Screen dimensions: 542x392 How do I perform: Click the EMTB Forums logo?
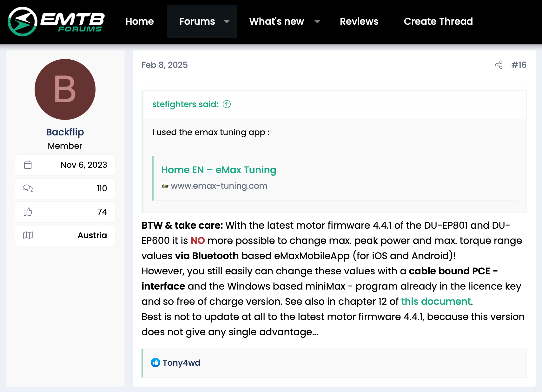pyautogui.click(x=56, y=22)
